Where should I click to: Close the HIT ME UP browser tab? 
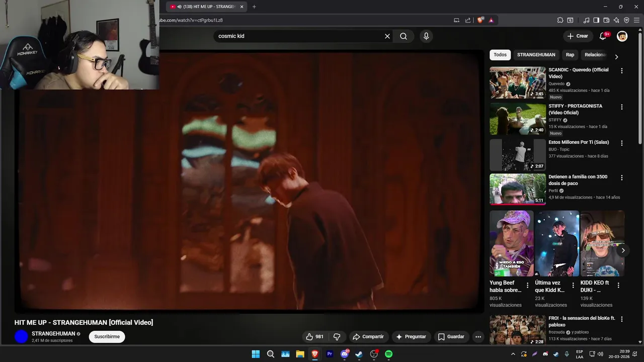click(242, 7)
